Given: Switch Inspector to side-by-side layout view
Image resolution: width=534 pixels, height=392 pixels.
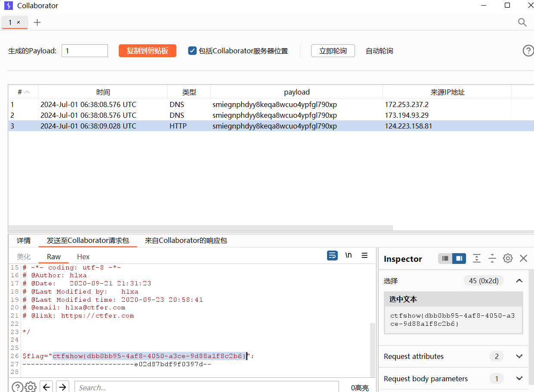Looking at the screenshot, I should point(459,258).
